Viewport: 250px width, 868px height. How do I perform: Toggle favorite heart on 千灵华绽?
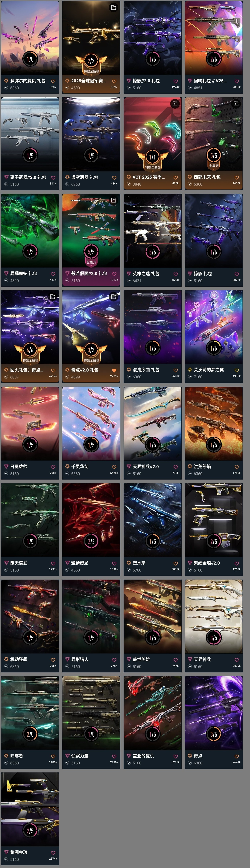pos(114,467)
